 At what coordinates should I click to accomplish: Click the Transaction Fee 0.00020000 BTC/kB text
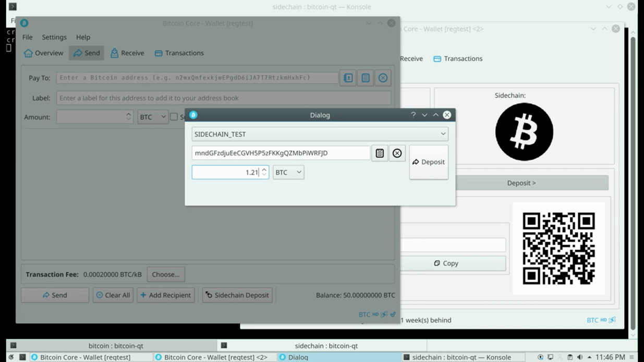[x=83, y=274]
